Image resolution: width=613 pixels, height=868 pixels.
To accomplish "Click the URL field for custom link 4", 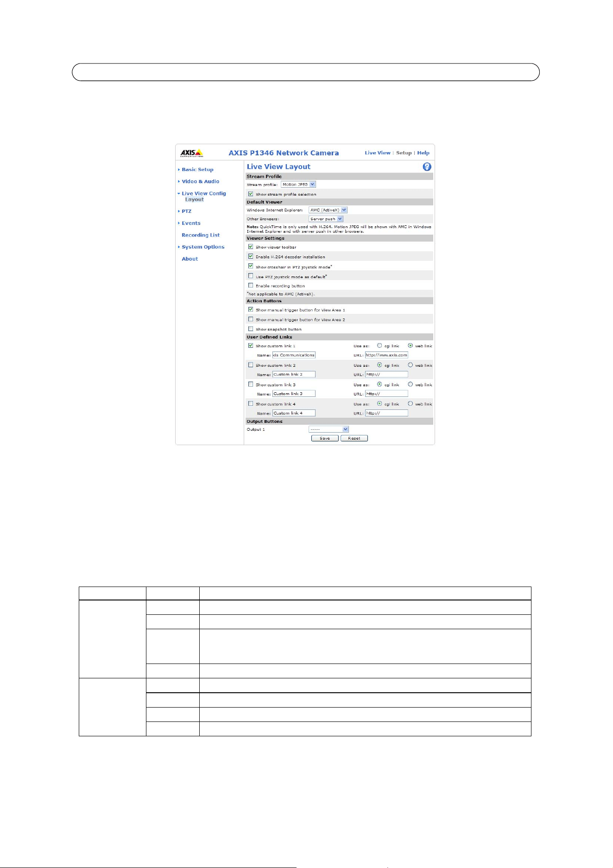I will [x=386, y=413].
